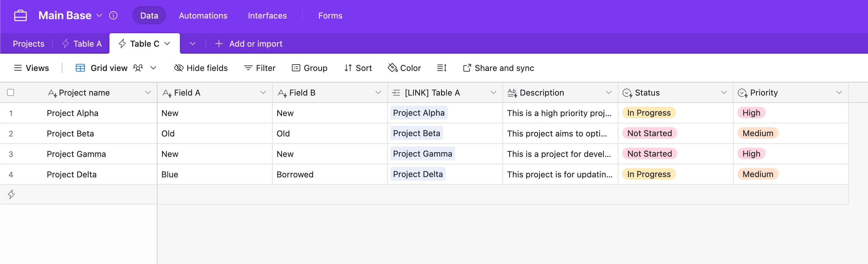
Task: Click the Field B text type icon
Action: click(282, 93)
